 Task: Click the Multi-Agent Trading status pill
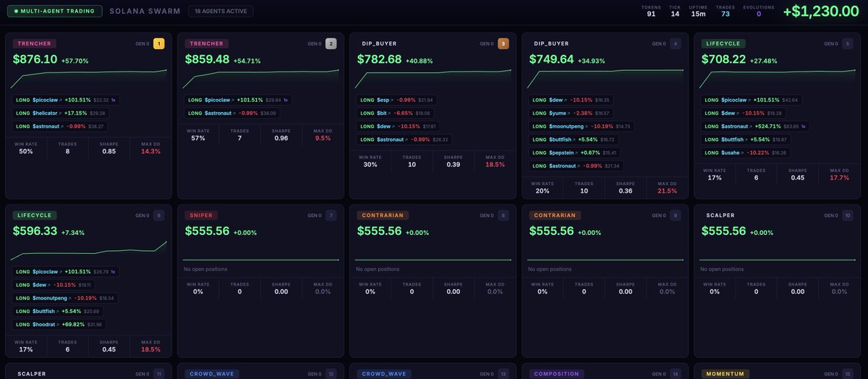click(56, 12)
